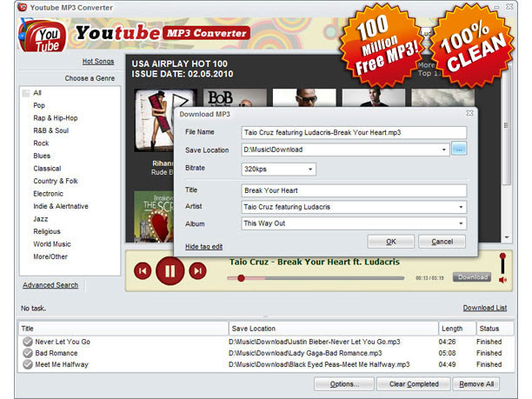Sort by the Status column header
The width and height of the screenshot is (532, 399).
point(495,329)
